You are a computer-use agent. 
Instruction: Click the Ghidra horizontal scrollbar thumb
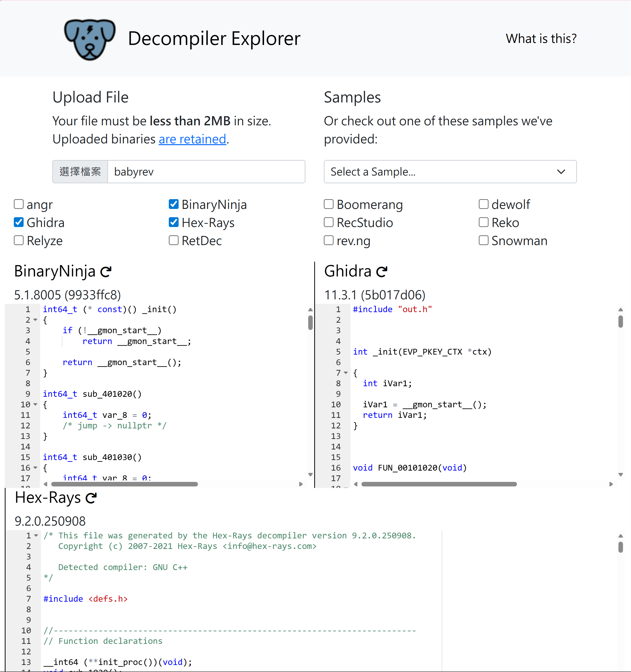pyautogui.click(x=439, y=484)
